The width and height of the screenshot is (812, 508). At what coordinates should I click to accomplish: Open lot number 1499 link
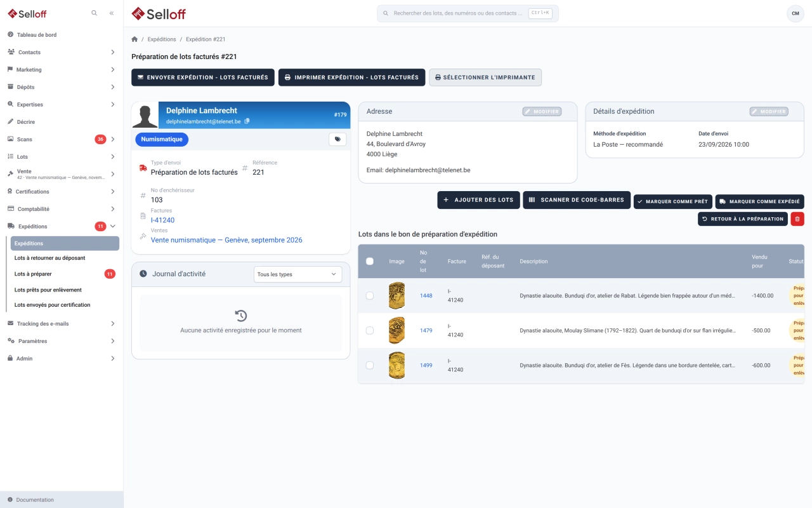tap(426, 366)
